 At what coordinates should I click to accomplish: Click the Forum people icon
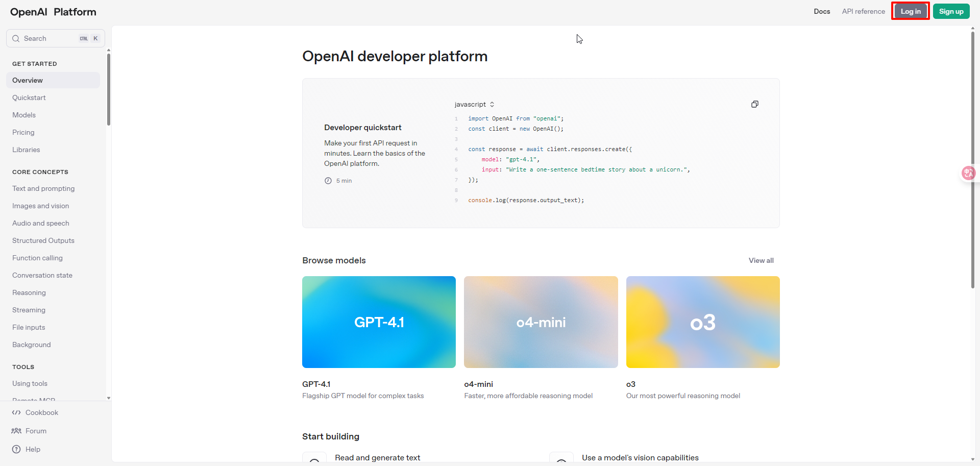click(16, 431)
